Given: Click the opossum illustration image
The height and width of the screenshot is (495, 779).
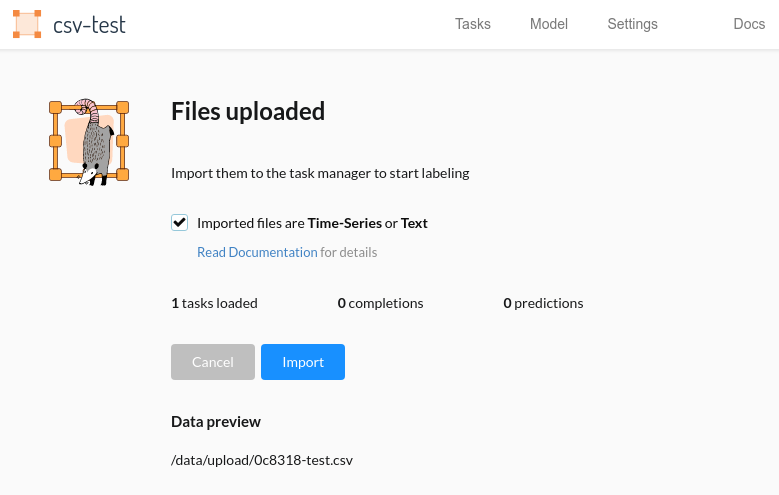Looking at the screenshot, I should pyautogui.click(x=89, y=142).
